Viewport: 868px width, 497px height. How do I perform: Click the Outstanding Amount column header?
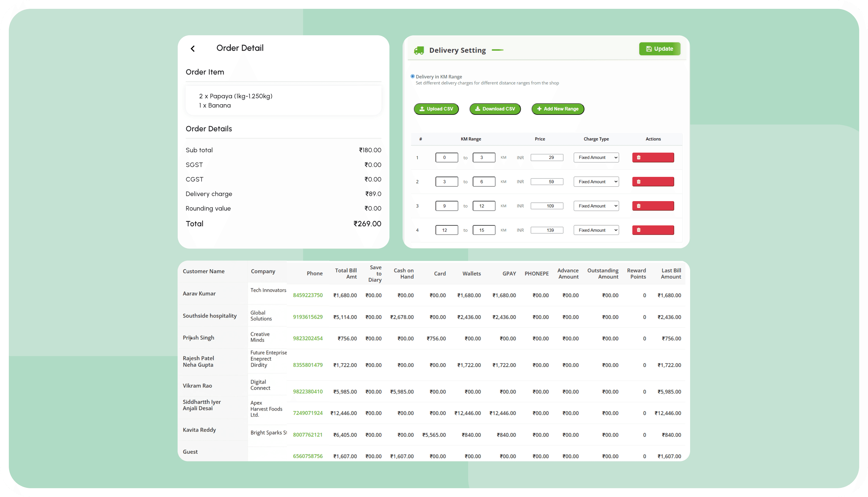603,273
